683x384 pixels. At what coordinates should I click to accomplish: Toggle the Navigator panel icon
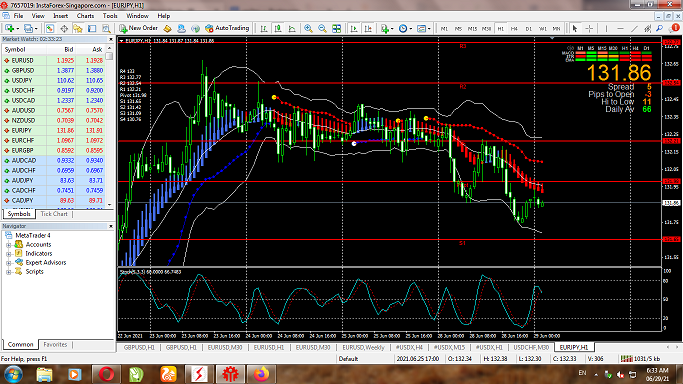[78, 28]
